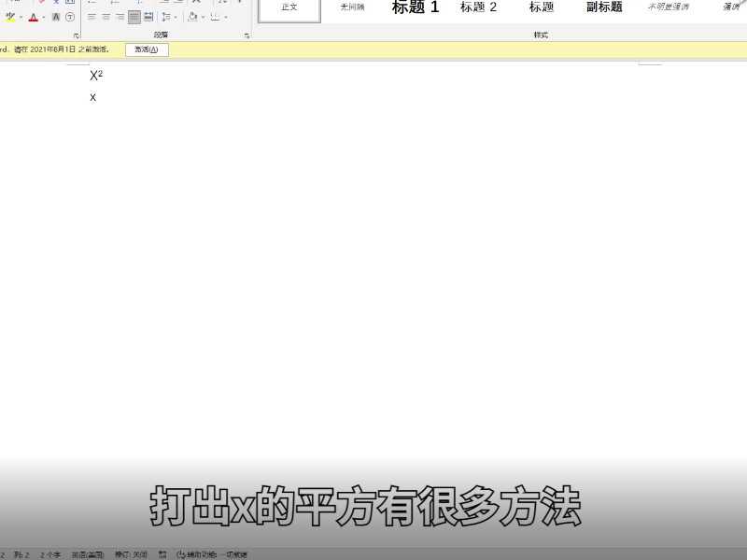Apply the 副标题 style from the gallery

pyautogui.click(x=602, y=7)
